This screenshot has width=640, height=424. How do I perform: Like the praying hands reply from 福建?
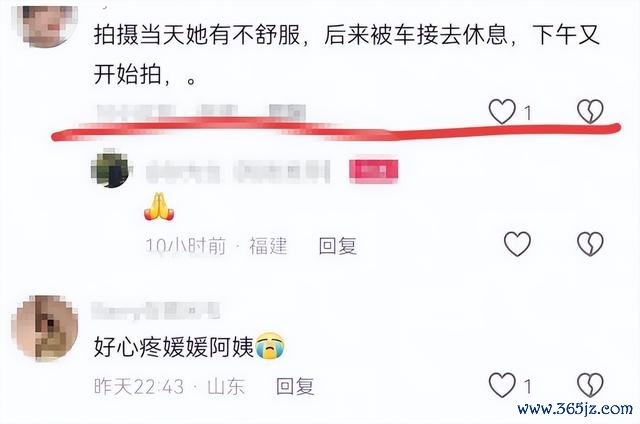(517, 244)
